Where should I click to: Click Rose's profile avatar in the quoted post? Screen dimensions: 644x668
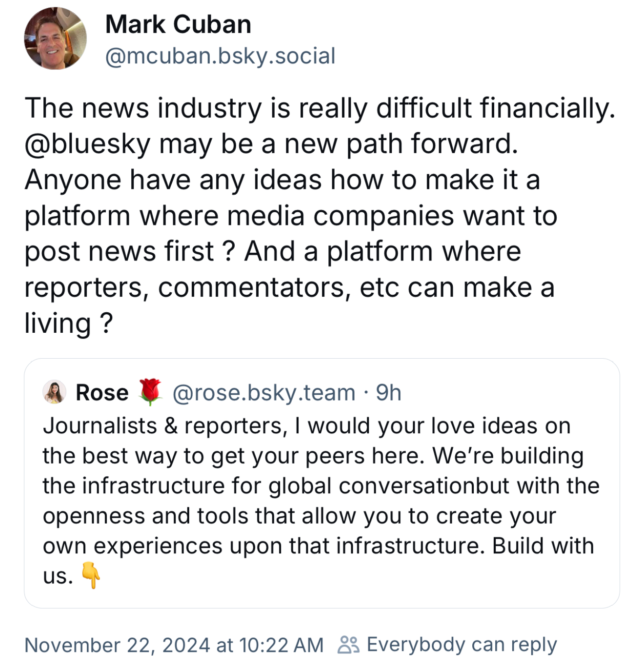point(54,392)
